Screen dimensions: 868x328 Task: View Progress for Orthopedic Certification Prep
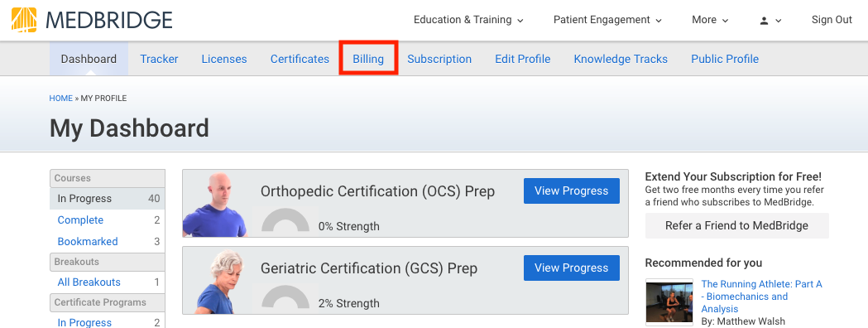(571, 191)
